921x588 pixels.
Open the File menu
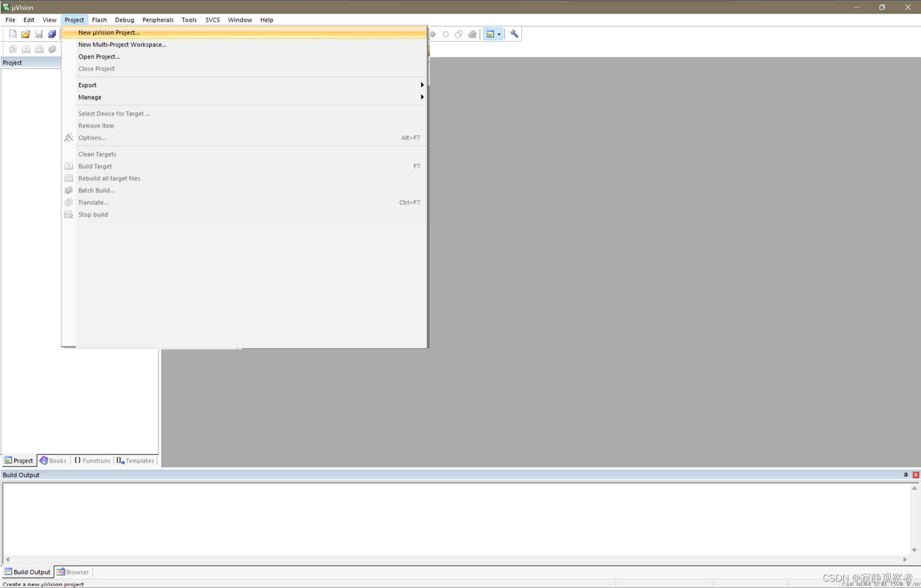[x=11, y=20]
